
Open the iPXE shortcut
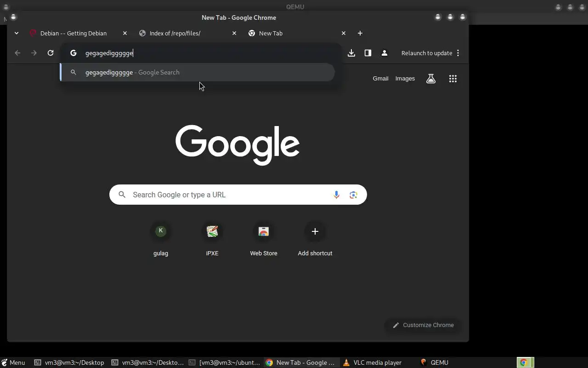[212, 239]
